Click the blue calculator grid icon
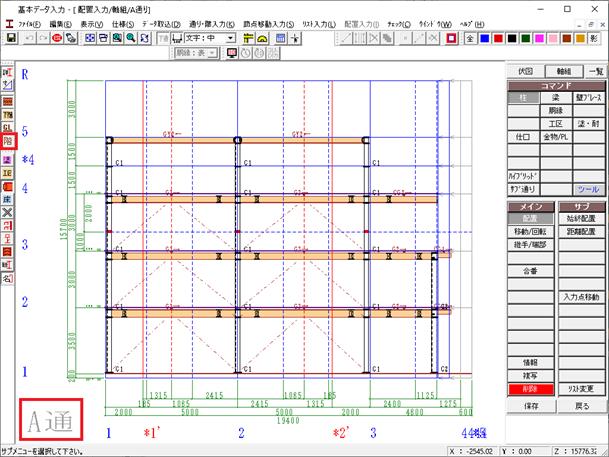609x457 pixels. pyautogui.click(x=280, y=38)
